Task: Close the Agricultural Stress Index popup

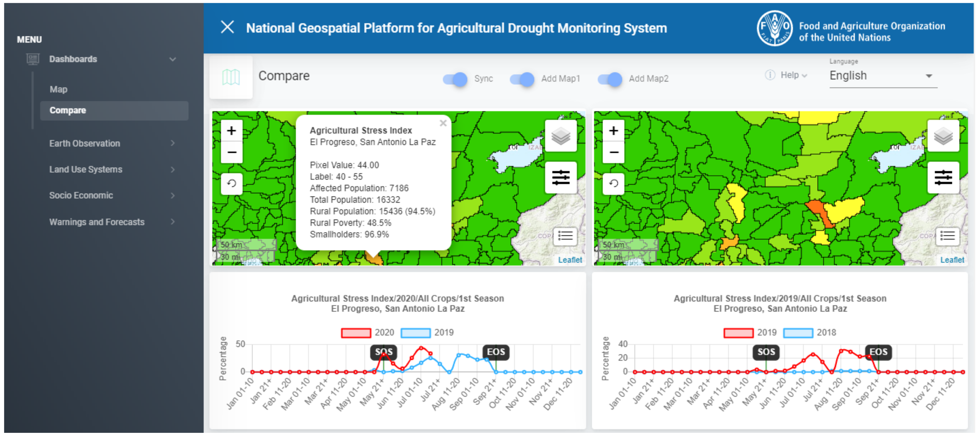Action: [x=443, y=123]
